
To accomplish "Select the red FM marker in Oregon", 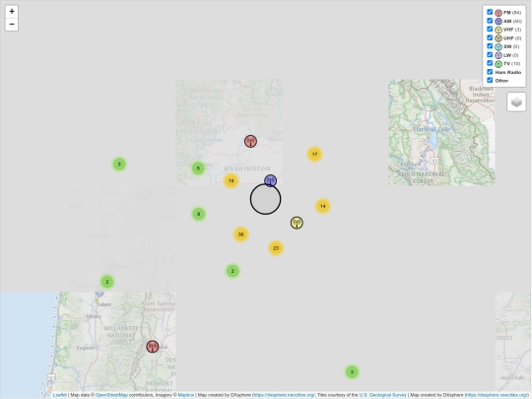I will click(153, 347).
